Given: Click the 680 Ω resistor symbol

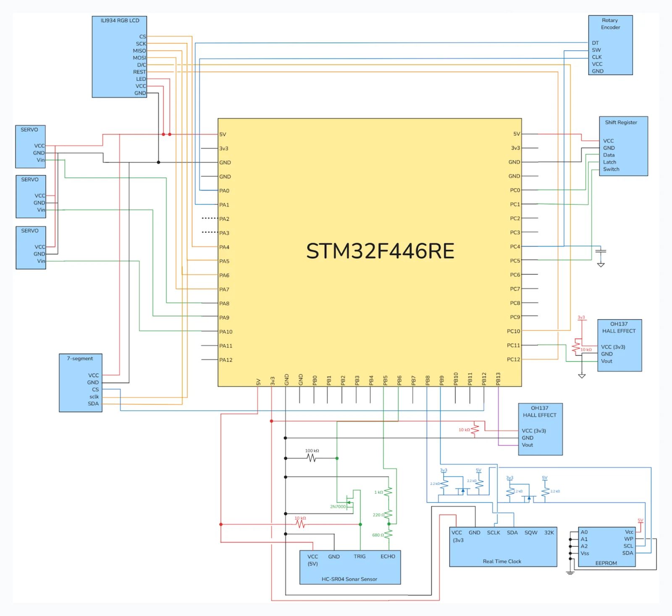Looking at the screenshot, I should pos(388,534).
